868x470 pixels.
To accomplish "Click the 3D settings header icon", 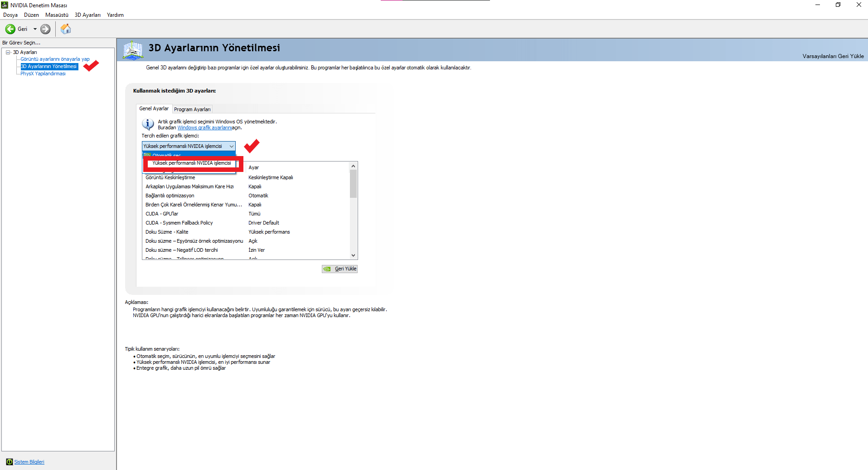I will pyautogui.click(x=133, y=50).
